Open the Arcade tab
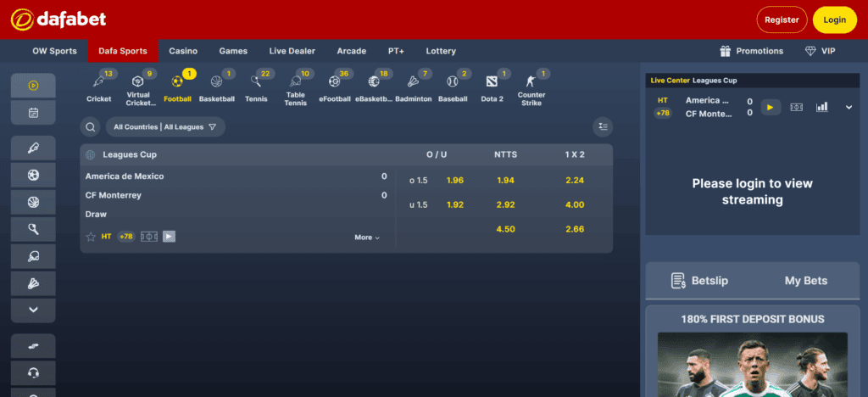This screenshot has height=397, width=868. (x=352, y=51)
